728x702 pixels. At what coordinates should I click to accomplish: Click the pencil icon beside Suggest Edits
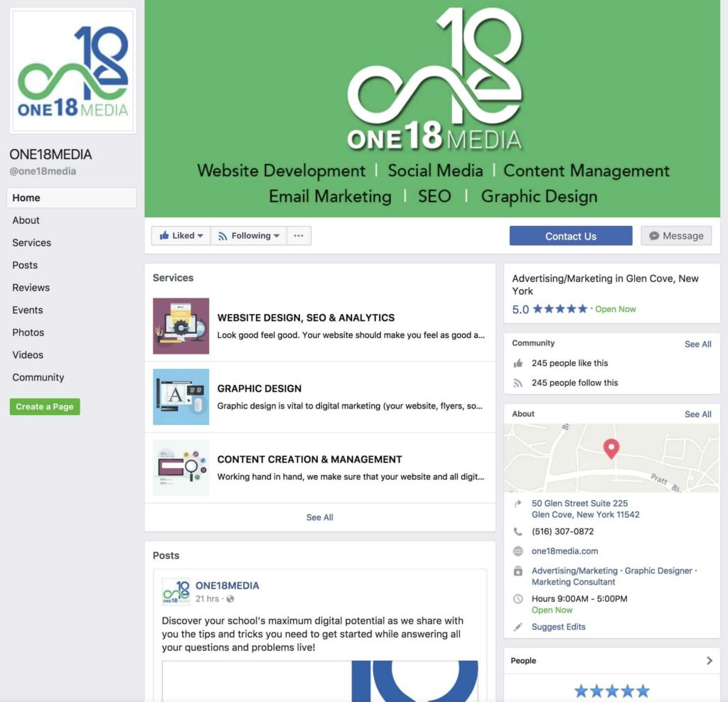pyautogui.click(x=518, y=627)
